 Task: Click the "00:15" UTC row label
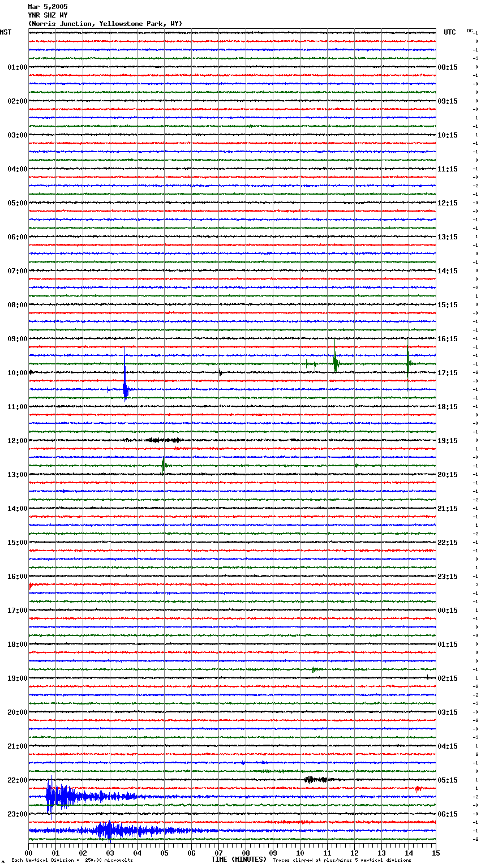pyautogui.click(x=448, y=611)
